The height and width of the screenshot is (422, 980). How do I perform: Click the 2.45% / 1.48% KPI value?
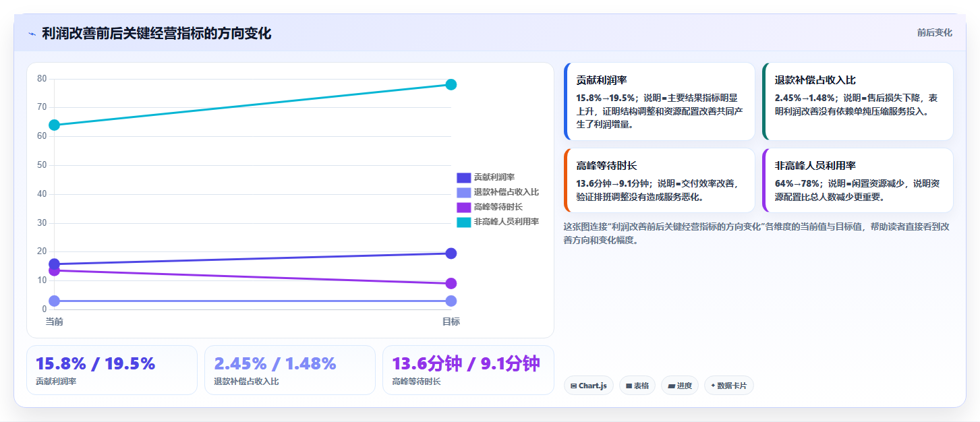(x=275, y=364)
